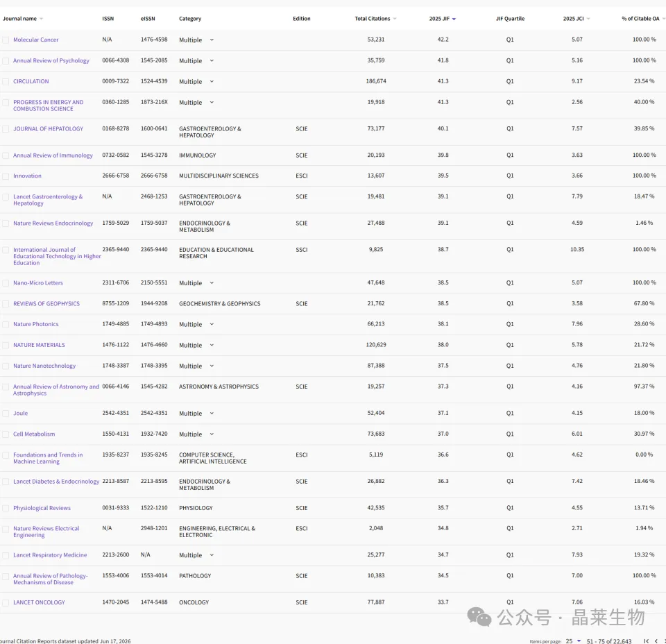The image size is (666, 644).
Task: Open items per page dropdown
Action: [573, 641]
